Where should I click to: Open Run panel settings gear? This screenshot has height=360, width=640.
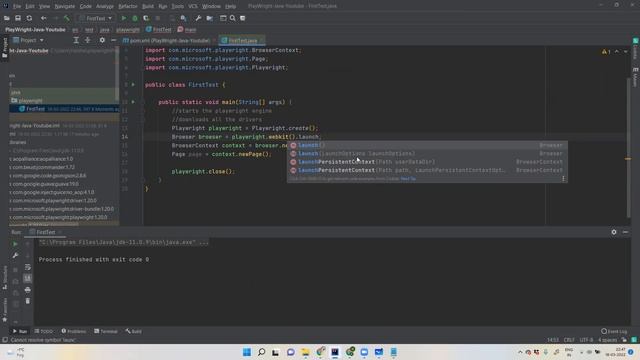pos(614,232)
